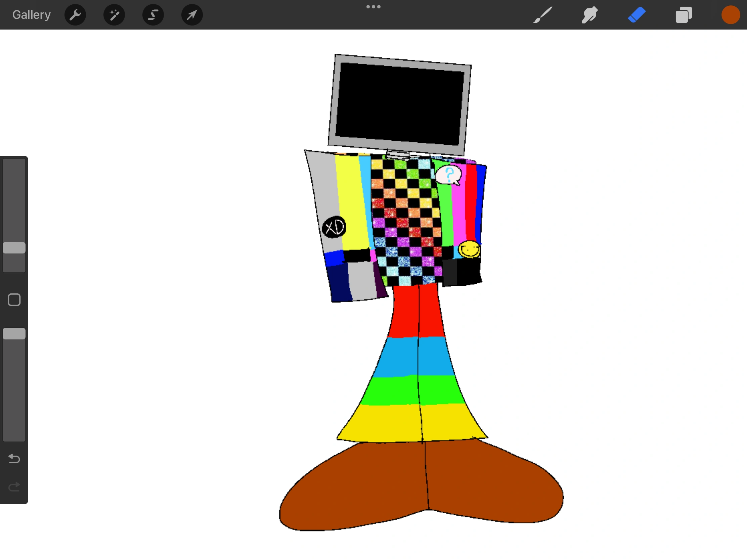747x560 pixels.
Task: Redo the undone action
Action: 14,487
